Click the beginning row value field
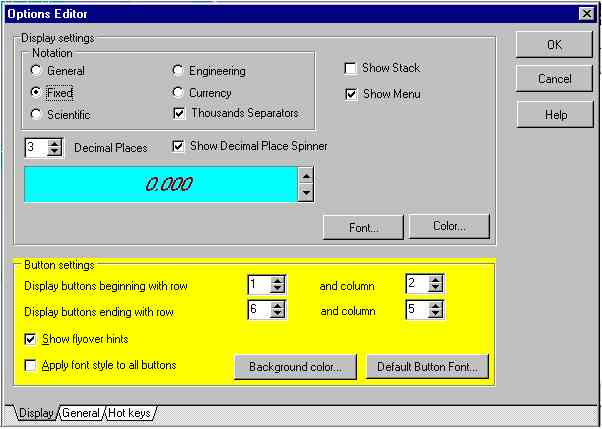 tap(260, 285)
